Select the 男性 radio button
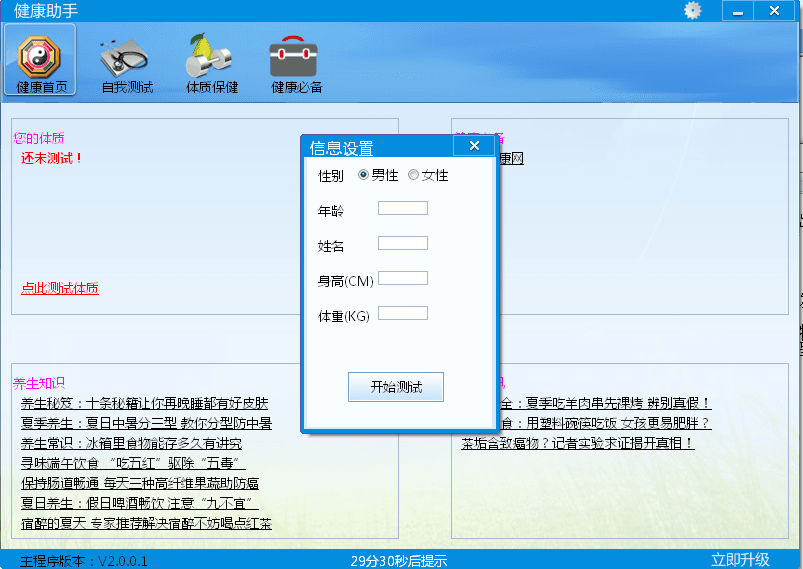The height and width of the screenshot is (569, 803). [x=363, y=176]
